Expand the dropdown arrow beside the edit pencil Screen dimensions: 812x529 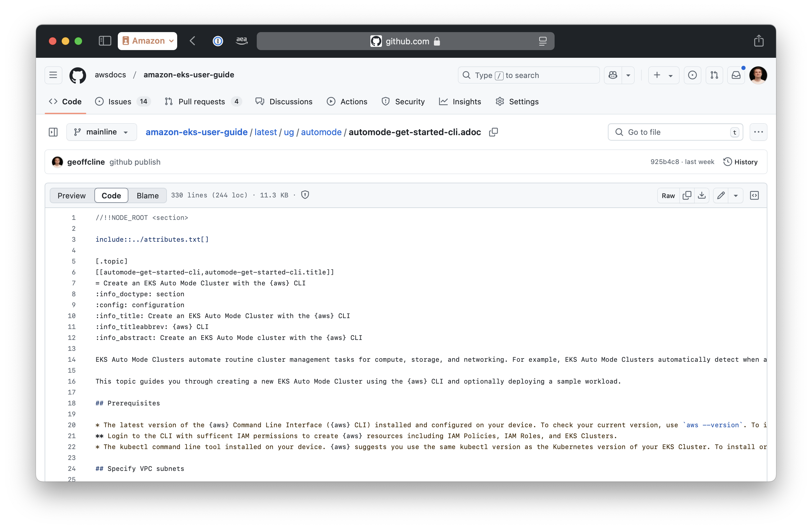[736, 195]
